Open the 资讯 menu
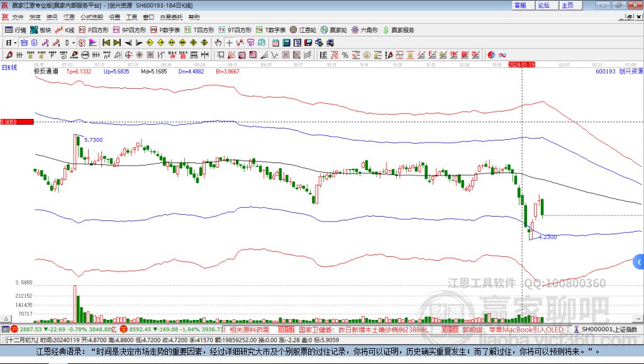 (x=52, y=17)
